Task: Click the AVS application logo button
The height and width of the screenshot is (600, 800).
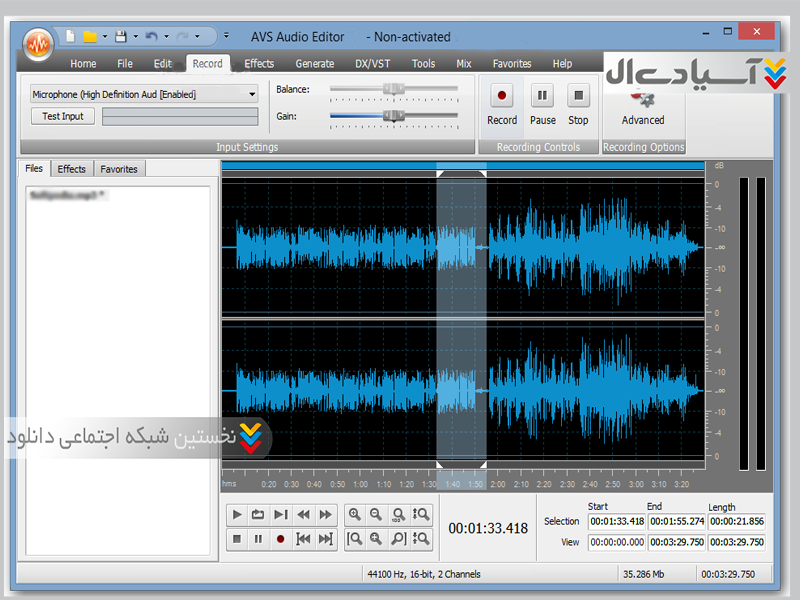Action: 39,45
